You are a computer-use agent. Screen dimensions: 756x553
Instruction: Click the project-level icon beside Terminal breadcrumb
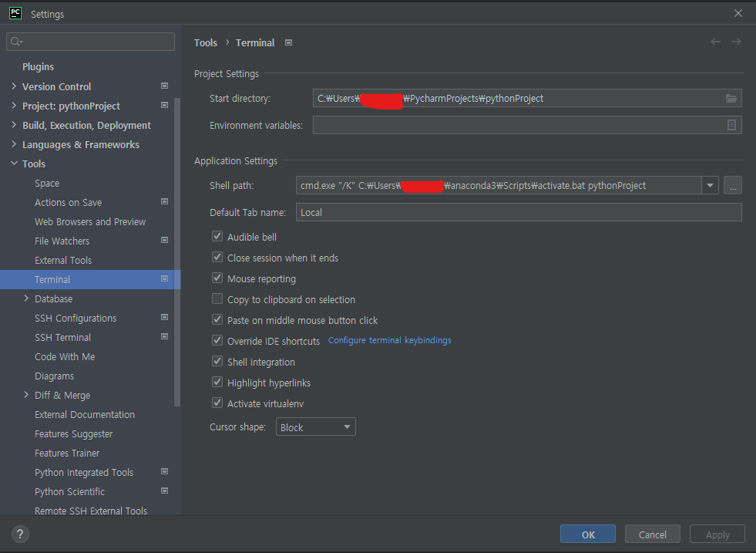(288, 42)
